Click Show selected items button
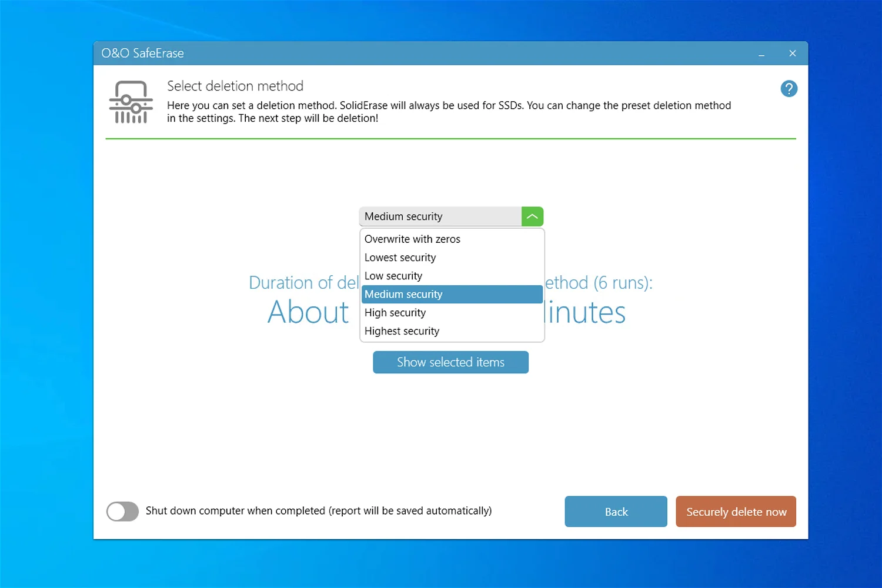Image resolution: width=882 pixels, height=588 pixels. click(450, 362)
